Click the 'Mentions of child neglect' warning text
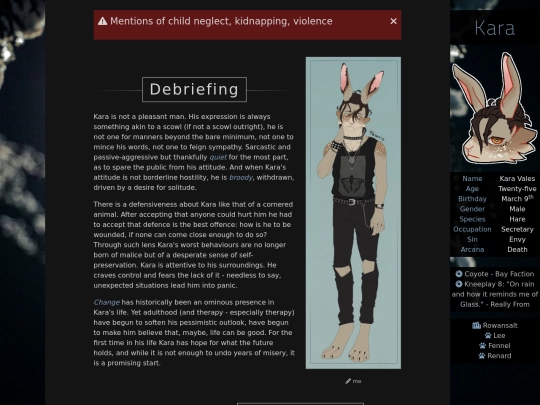540x405 pixels. tap(221, 21)
